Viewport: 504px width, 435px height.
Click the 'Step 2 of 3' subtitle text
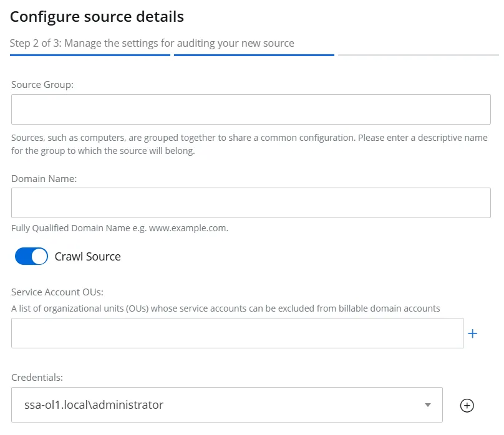click(152, 43)
